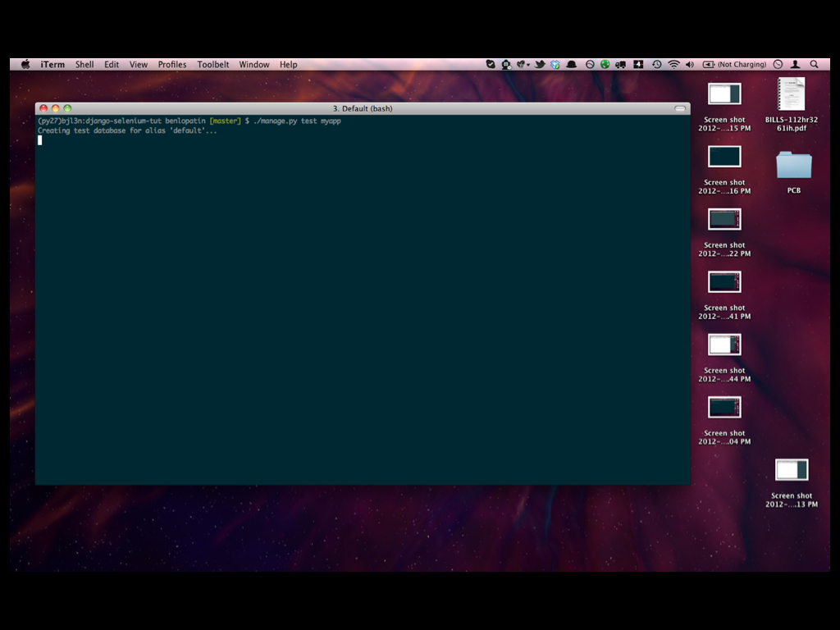
Task: Click the battery Not Charging status
Action: pyautogui.click(x=734, y=64)
